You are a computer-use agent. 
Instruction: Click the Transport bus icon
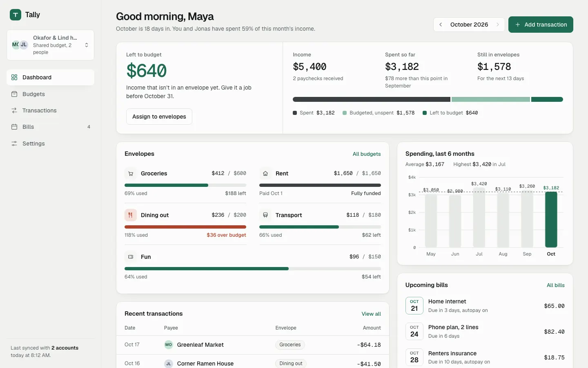(x=265, y=215)
